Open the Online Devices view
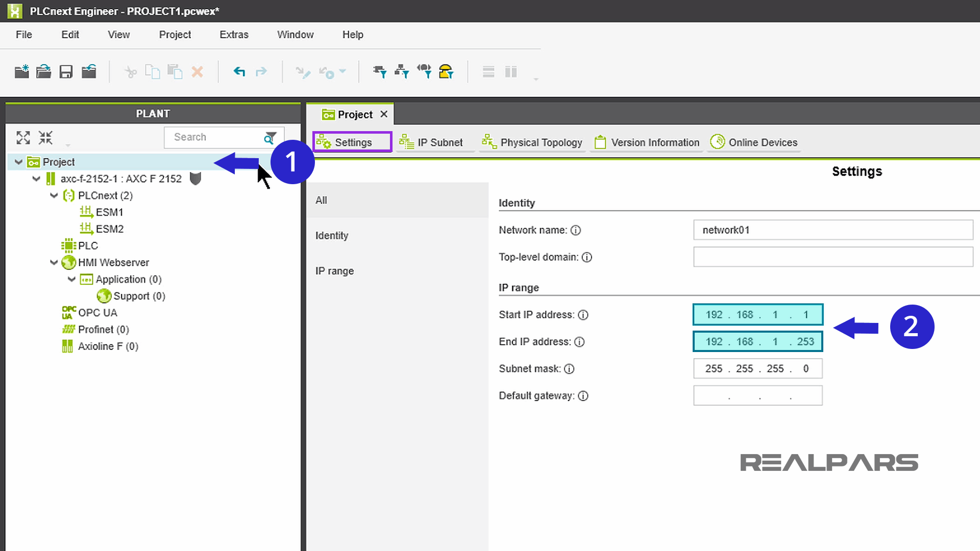This screenshot has width=980, height=551. [x=754, y=142]
